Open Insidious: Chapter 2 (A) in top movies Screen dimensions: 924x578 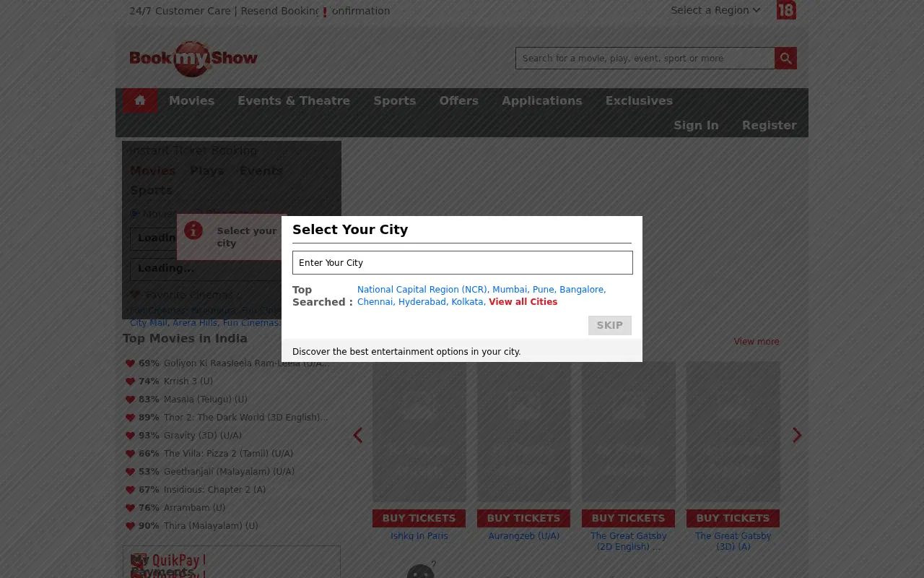click(x=214, y=490)
